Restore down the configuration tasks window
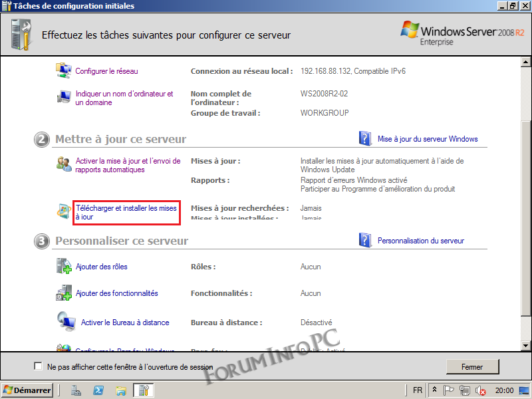Screen dimensions: 532x399 coord(512,5)
